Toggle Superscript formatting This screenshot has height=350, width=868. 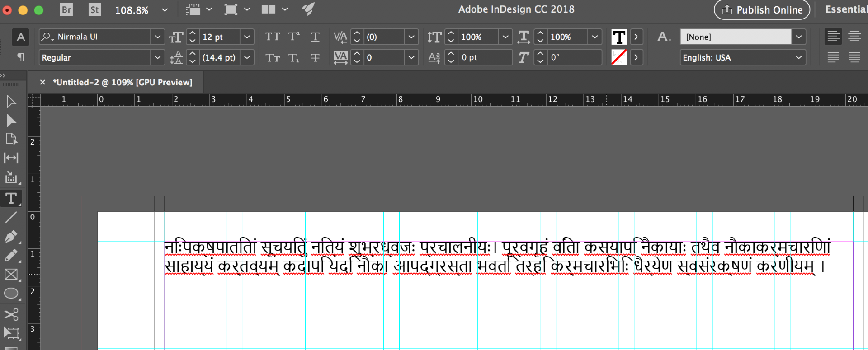(x=294, y=37)
